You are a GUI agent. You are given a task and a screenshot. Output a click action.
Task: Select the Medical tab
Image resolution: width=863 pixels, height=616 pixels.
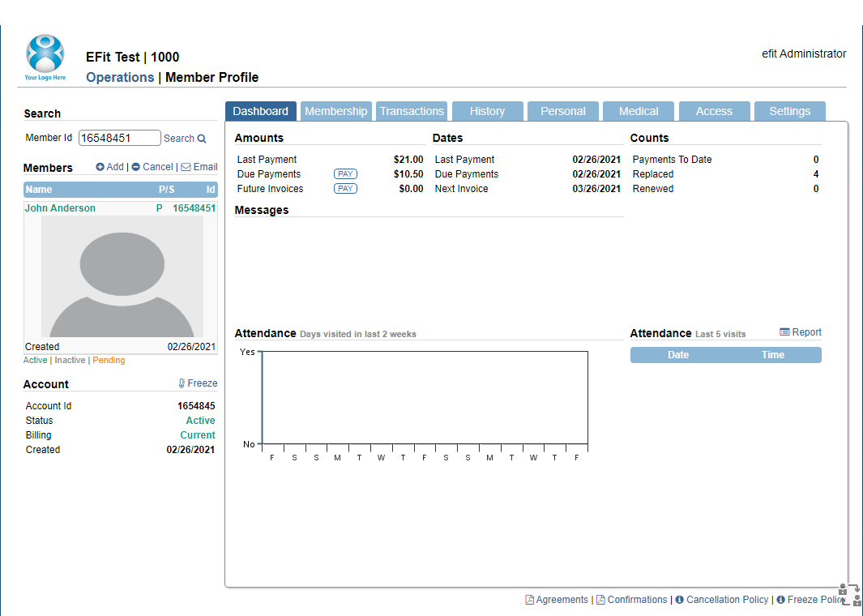[x=639, y=111]
